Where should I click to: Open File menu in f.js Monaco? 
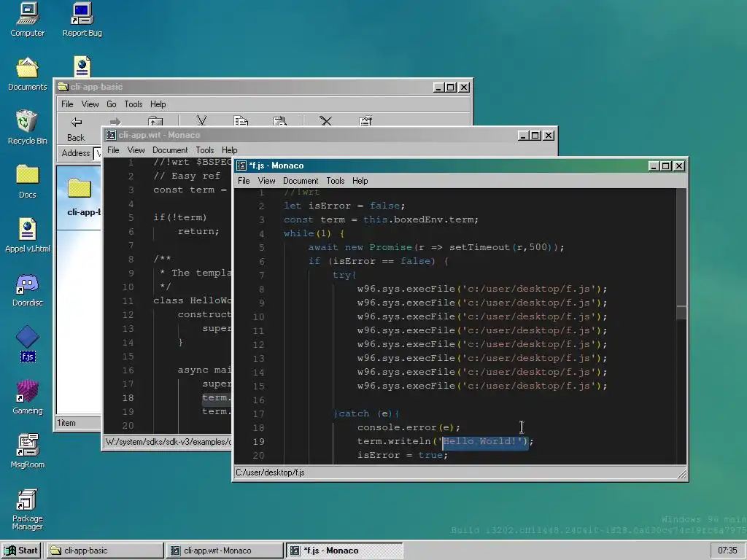point(244,181)
